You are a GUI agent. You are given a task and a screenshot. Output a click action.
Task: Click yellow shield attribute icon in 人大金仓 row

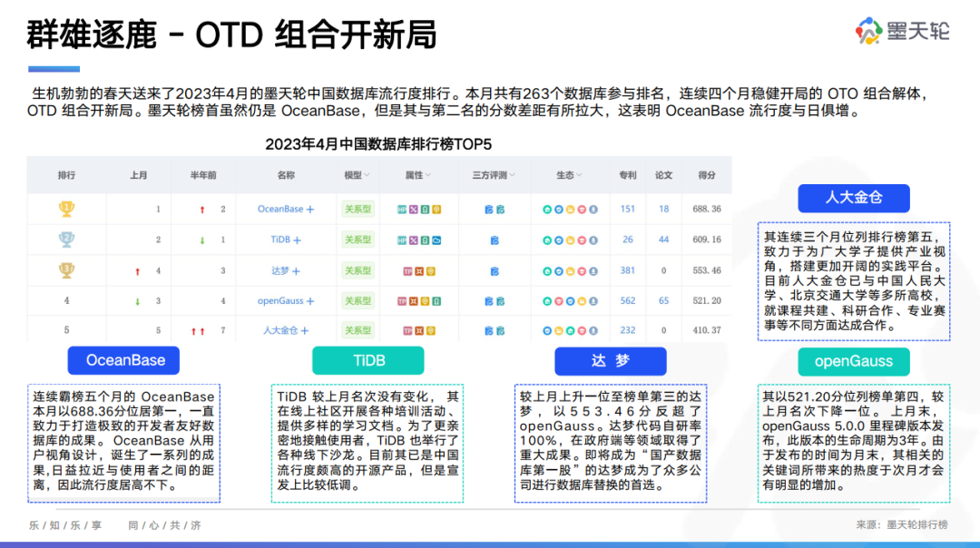[x=431, y=330]
